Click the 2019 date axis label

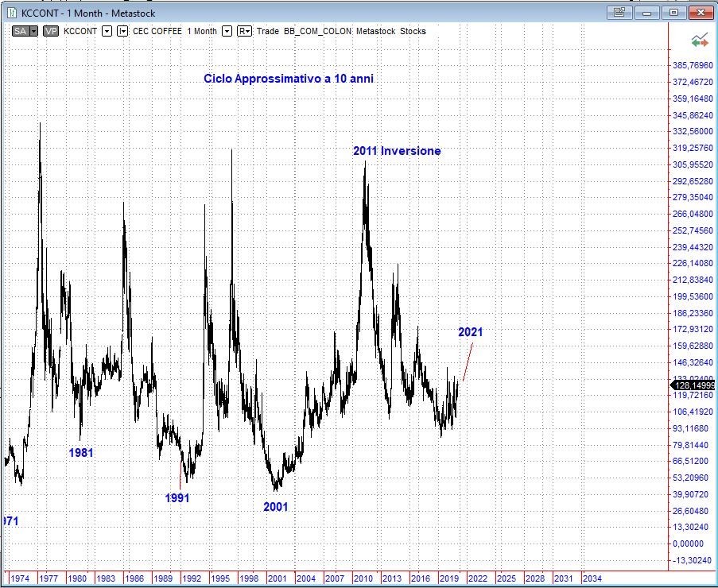(448, 578)
